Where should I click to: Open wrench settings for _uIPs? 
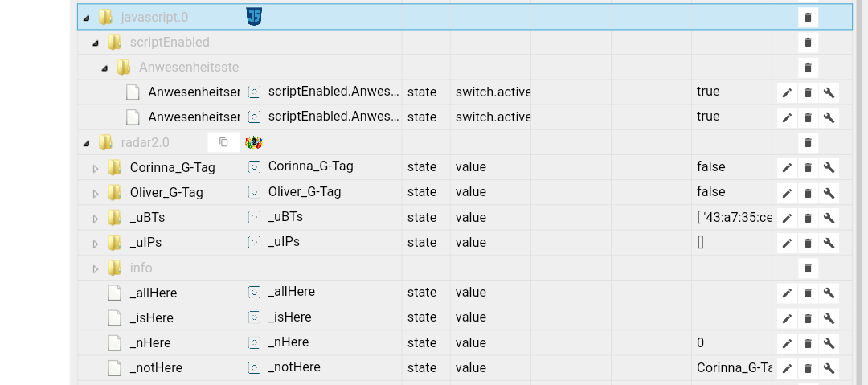[x=829, y=243]
